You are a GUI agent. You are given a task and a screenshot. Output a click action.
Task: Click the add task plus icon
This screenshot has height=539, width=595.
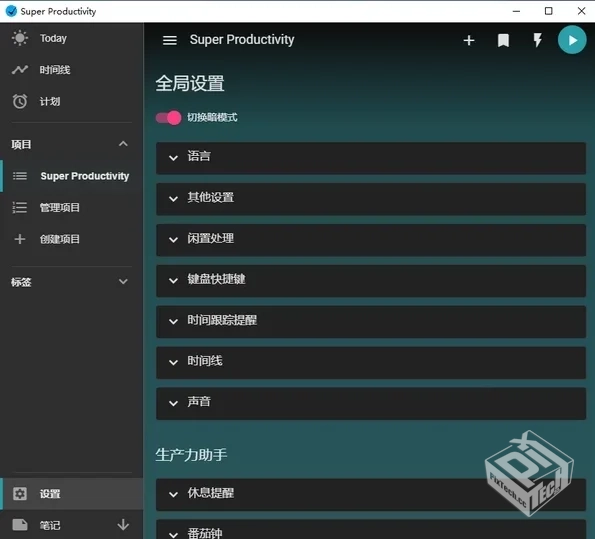click(469, 40)
